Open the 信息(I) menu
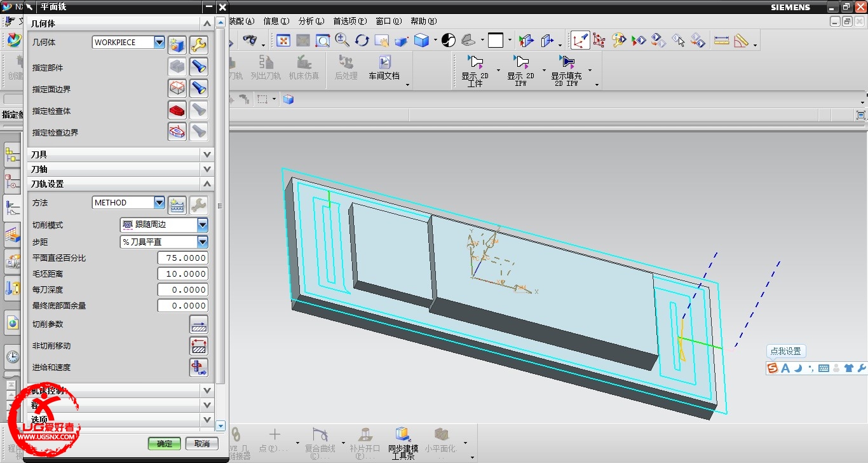 (276, 21)
